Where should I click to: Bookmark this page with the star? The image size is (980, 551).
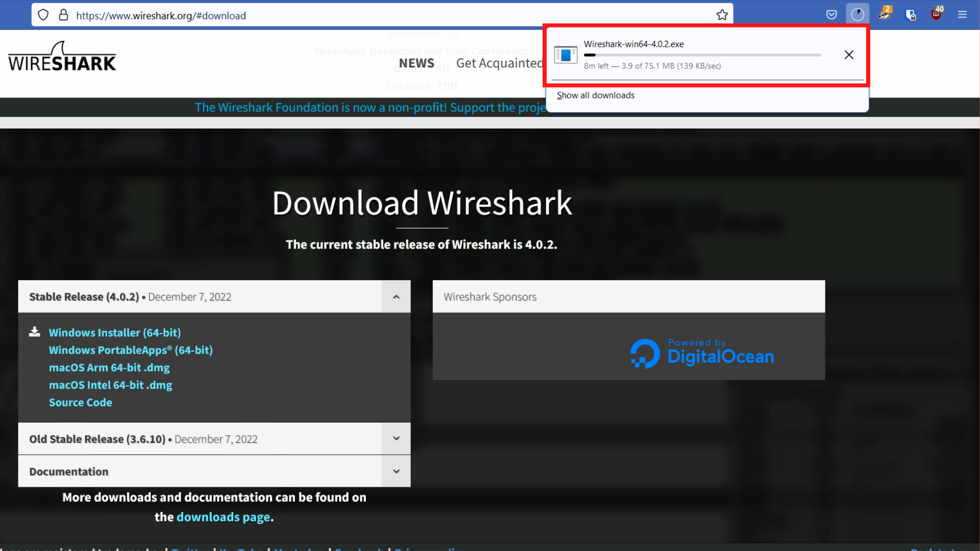click(x=722, y=15)
